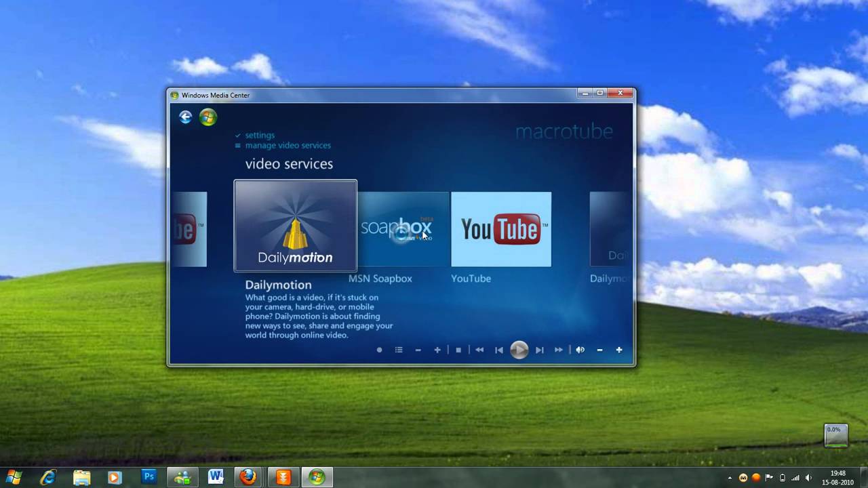Open Photoshop from the taskbar
Viewport: 868px width, 488px height.
coord(149,477)
